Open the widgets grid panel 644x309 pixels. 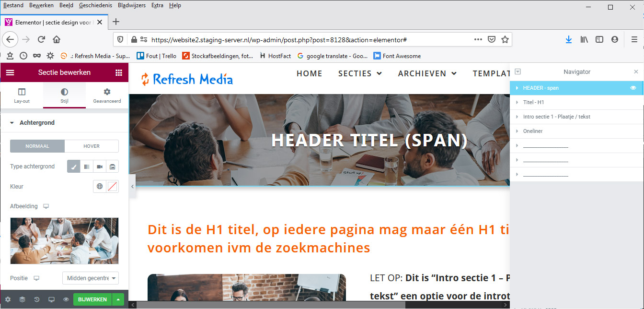[119, 72]
